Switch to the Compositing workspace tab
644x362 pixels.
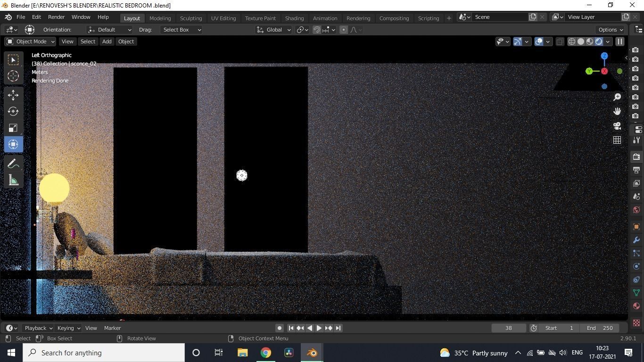[394, 18]
